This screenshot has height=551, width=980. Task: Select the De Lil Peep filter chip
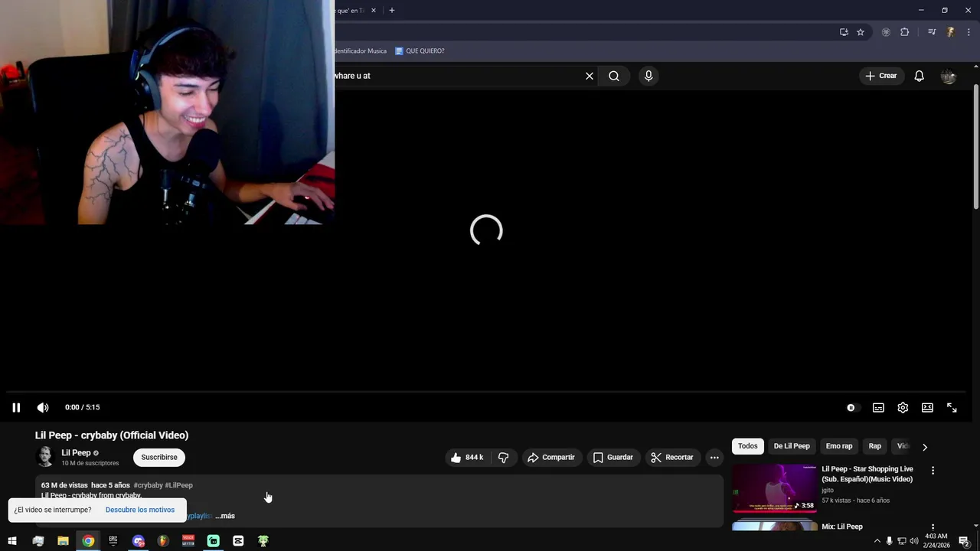[792, 446]
